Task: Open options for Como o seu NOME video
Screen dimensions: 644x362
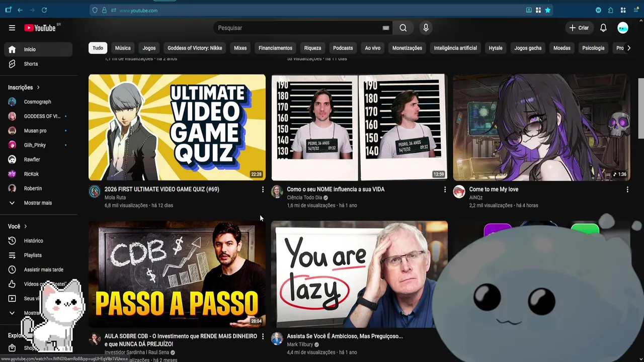Action: (x=445, y=190)
